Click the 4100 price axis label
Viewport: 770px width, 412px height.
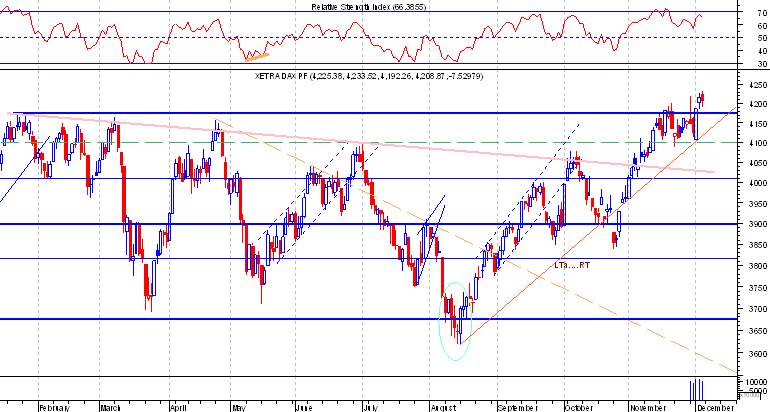point(758,143)
